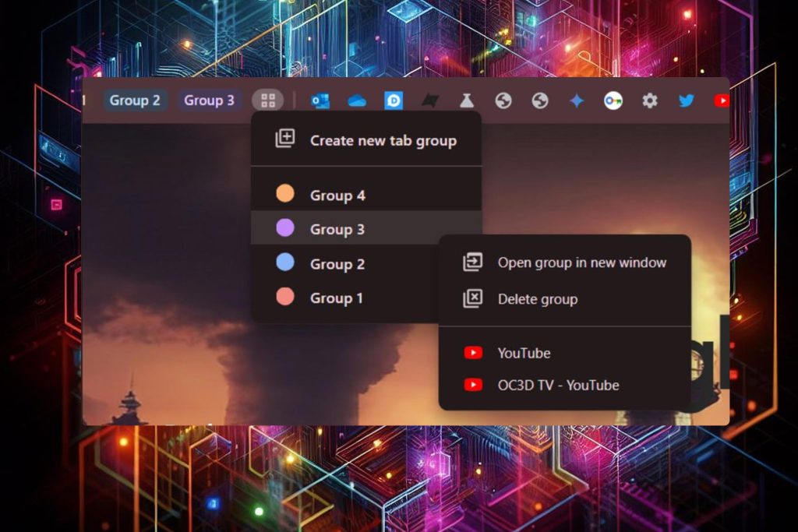Click the Group 3 chip in bookmarks bar
Viewport: 798px width, 532px height.
tap(209, 100)
